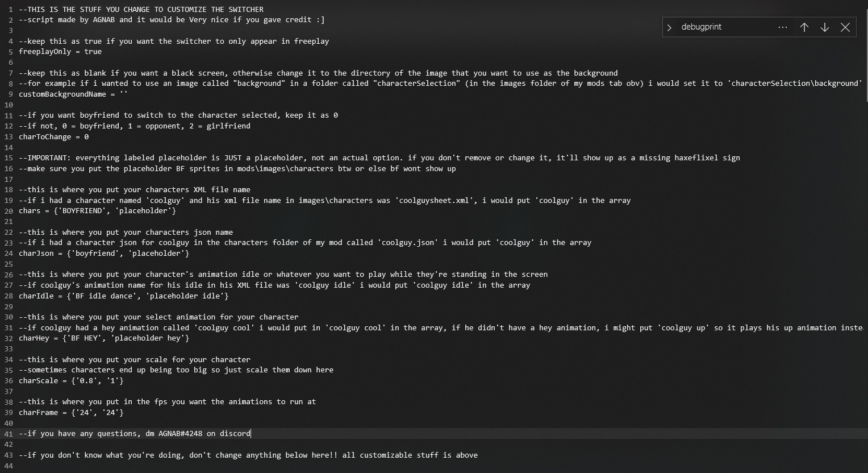Expand find widget to show replace field
868x473 pixels.
coord(670,27)
